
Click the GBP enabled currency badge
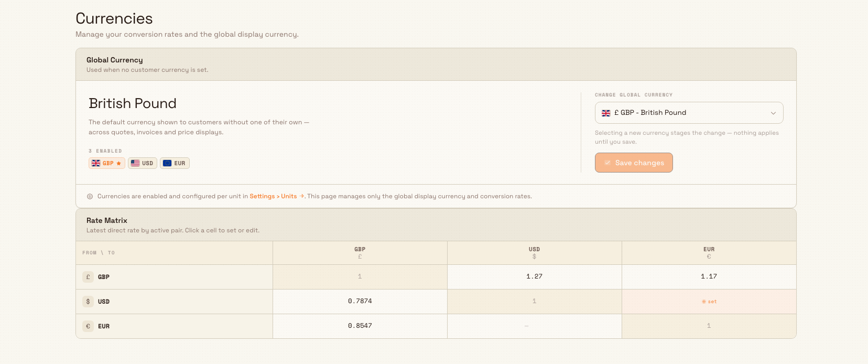click(x=107, y=163)
